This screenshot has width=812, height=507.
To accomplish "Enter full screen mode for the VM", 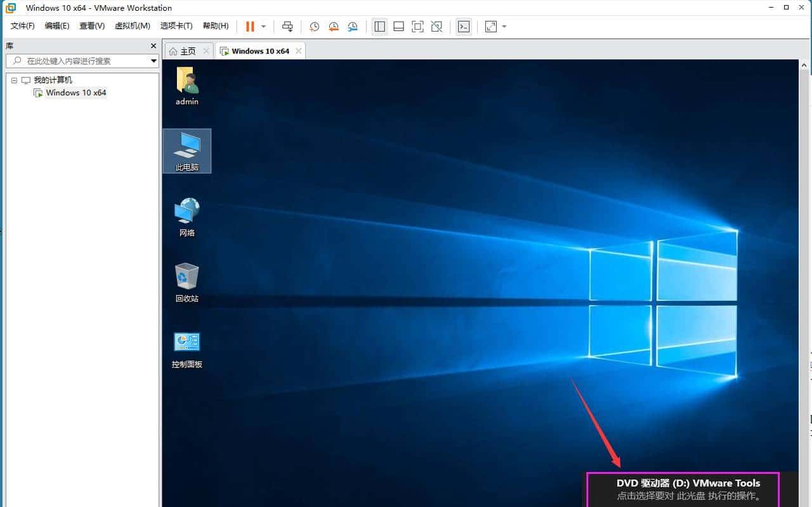I will (x=417, y=26).
